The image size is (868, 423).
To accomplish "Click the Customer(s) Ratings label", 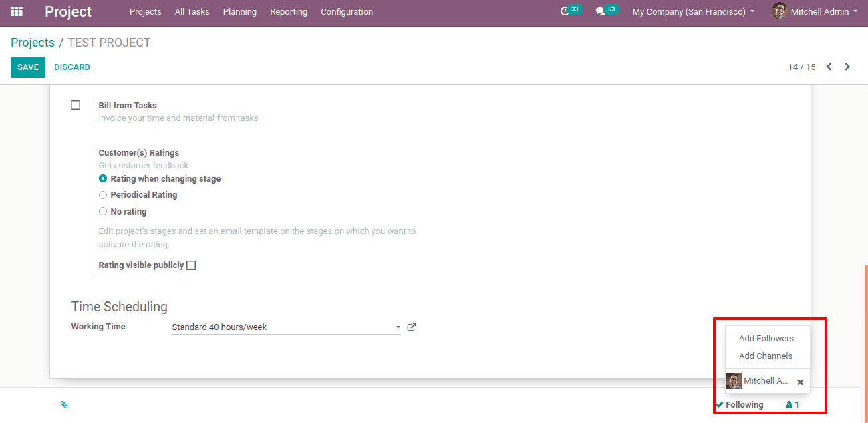I will [139, 152].
